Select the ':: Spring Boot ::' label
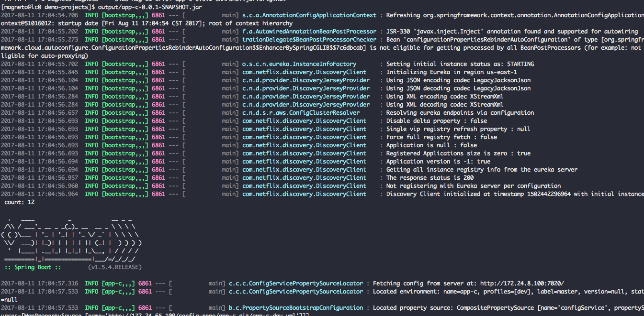 coord(32,267)
